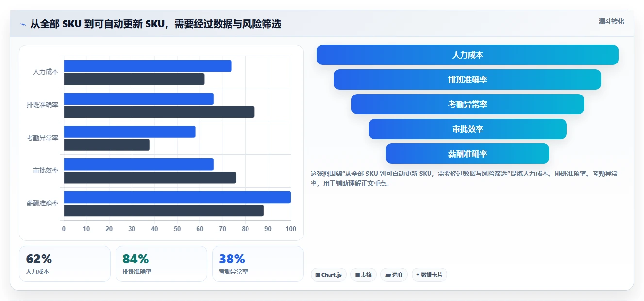
Task: Click the blue bar for 考勤异常率
Action: click(130, 131)
